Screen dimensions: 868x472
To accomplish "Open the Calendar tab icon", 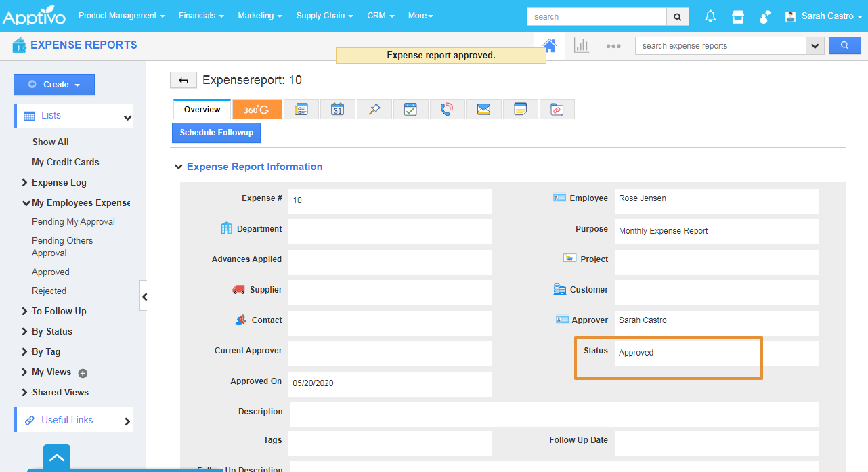I will click(x=337, y=109).
